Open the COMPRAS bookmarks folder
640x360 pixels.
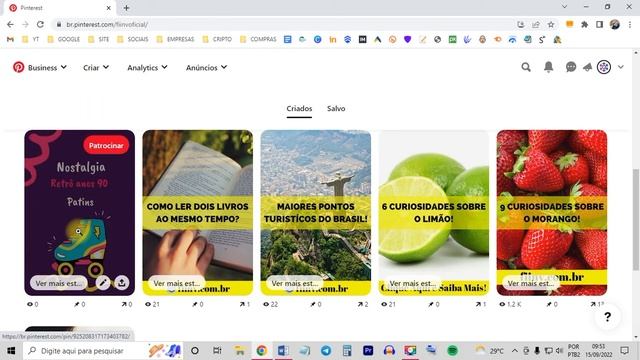pyautogui.click(x=258, y=39)
